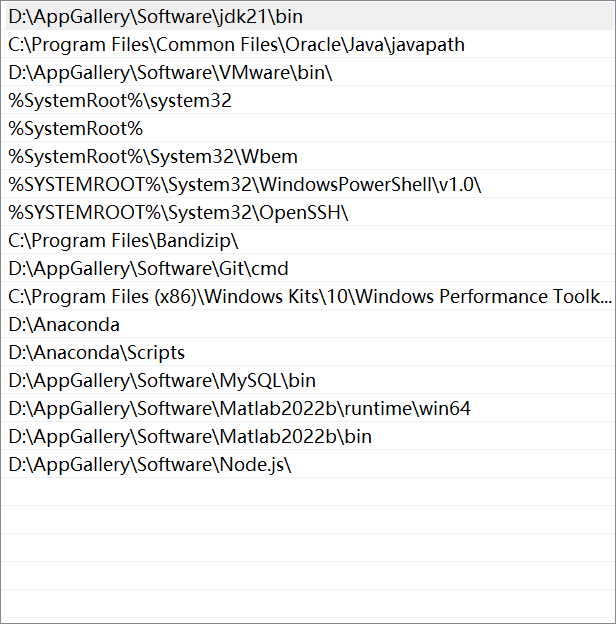This screenshot has height=624, width=616.
Task: Select the Matlab2022b\runtime\win64 entry
Action: [308, 409]
